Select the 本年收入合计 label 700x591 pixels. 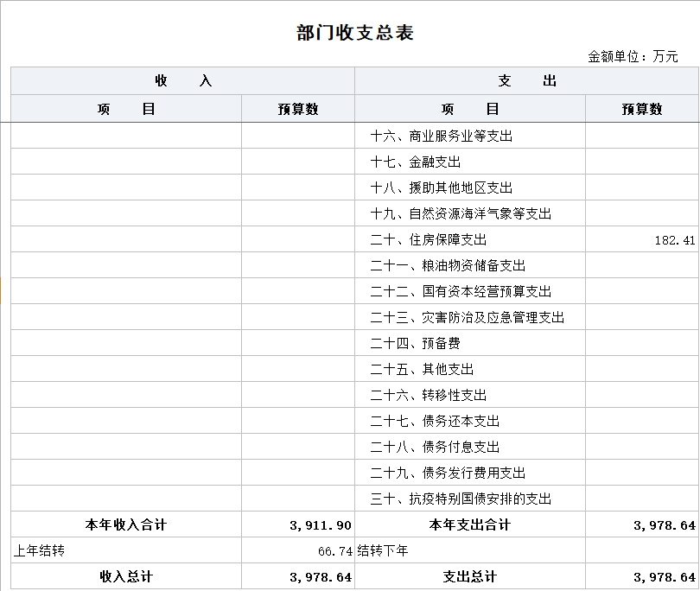coord(126,524)
